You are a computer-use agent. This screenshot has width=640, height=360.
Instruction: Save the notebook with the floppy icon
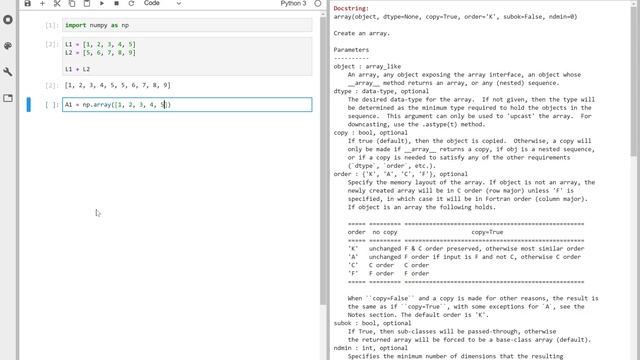click(27, 3)
